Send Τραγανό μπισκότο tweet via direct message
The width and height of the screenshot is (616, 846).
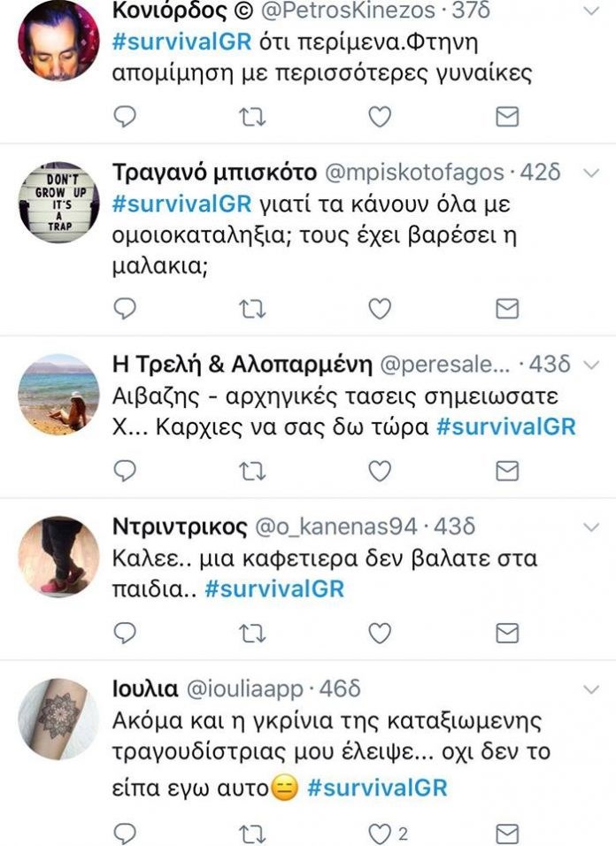tap(507, 309)
